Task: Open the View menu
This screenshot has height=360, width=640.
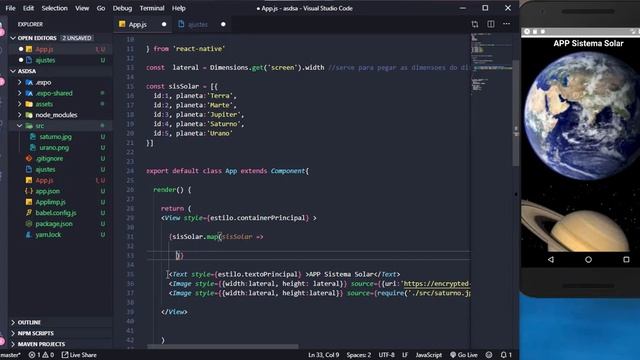Action: coord(82,8)
